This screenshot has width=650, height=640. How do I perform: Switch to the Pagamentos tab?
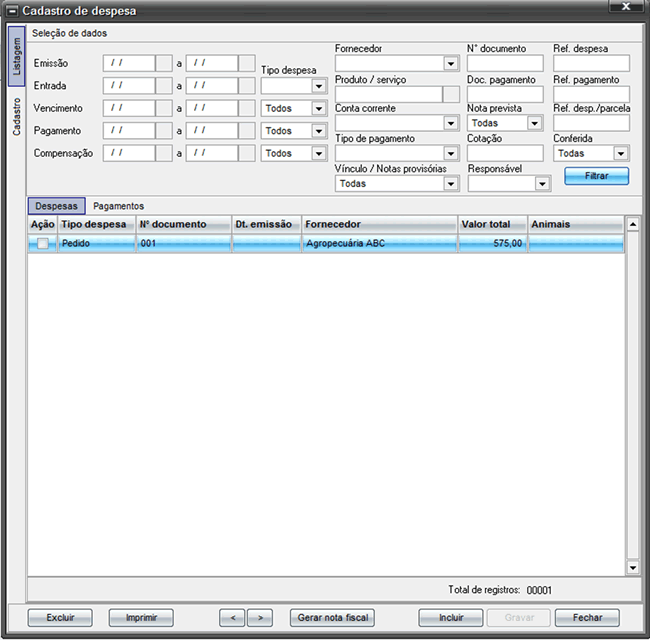[118, 205]
